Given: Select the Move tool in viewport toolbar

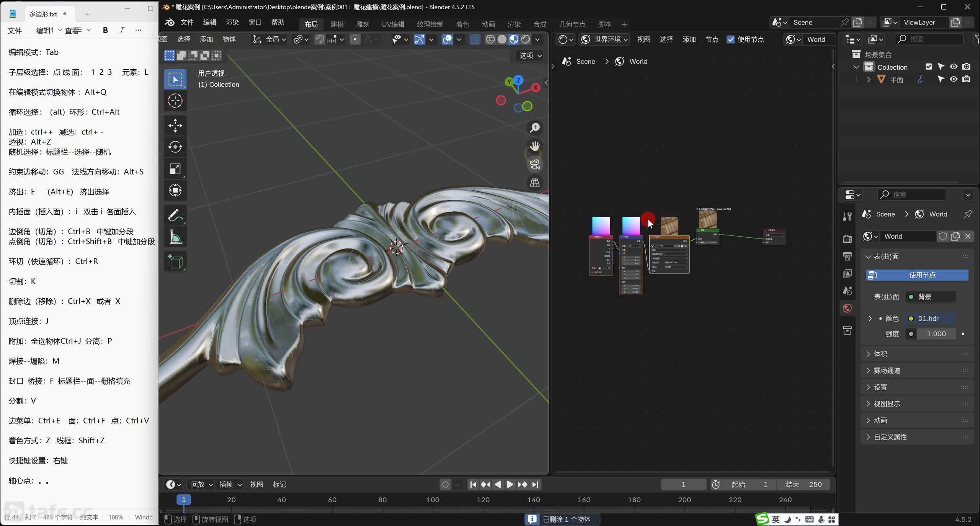Looking at the screenshot, I should pyautogui.click(x=175, y=126).
